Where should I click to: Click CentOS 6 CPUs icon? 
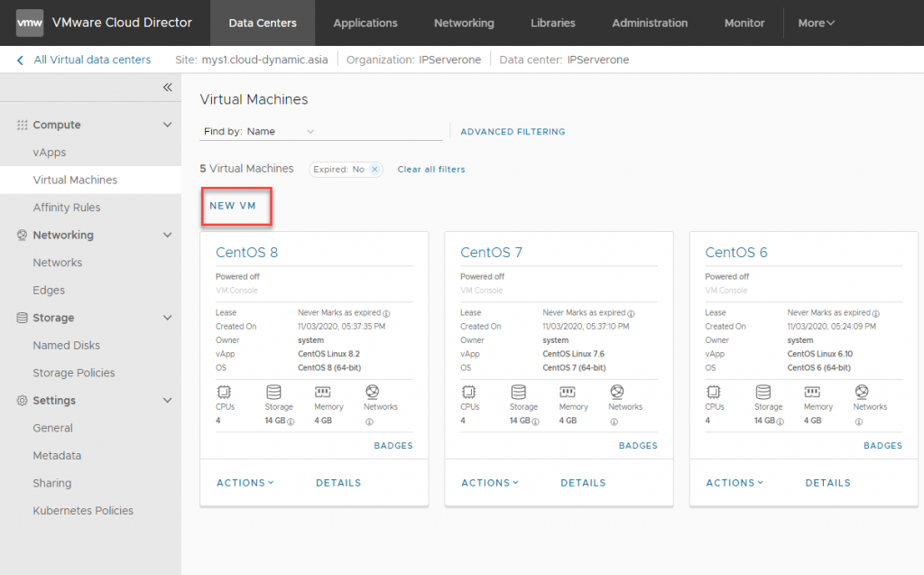(x=714, y=392)
